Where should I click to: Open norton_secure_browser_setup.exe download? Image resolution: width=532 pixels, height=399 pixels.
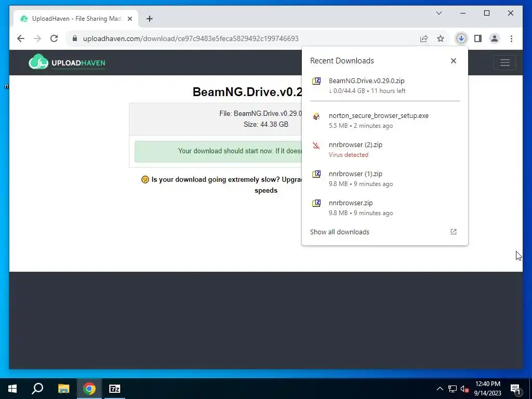[385, 121]
